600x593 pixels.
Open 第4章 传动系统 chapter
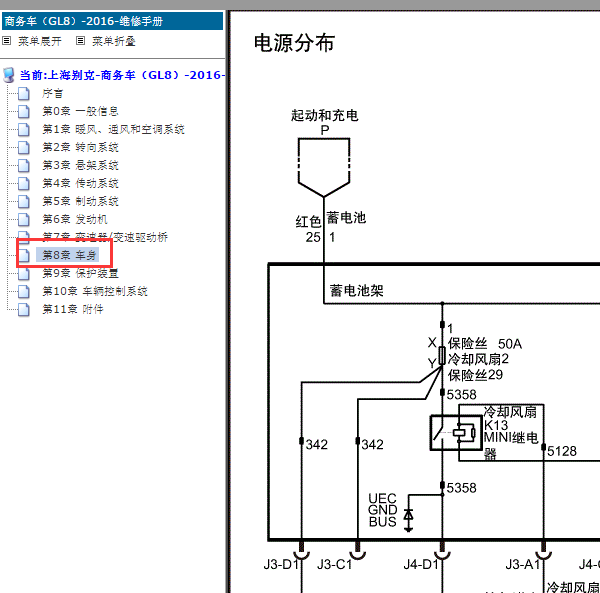(80, 183)
